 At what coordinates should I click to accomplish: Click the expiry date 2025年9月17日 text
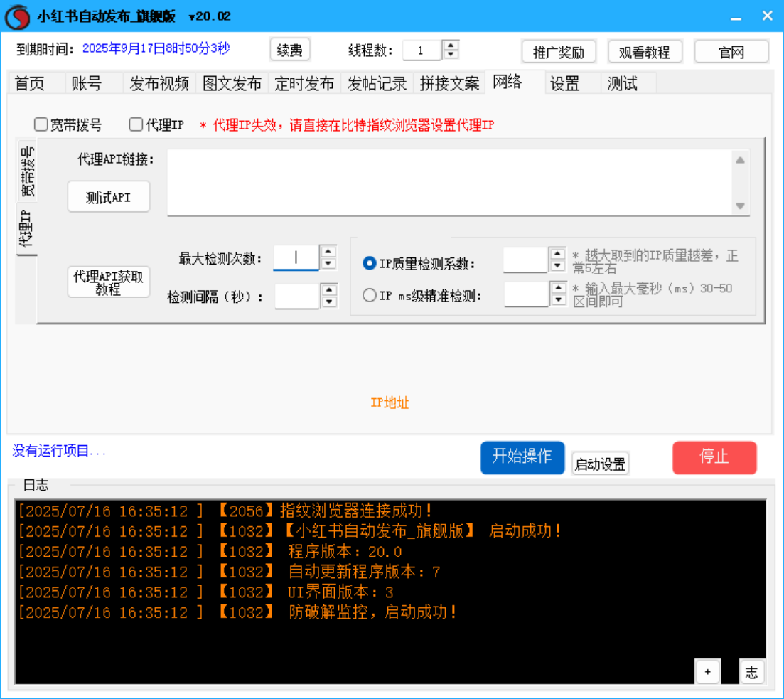pyautogui.click(x=156, y=48)
